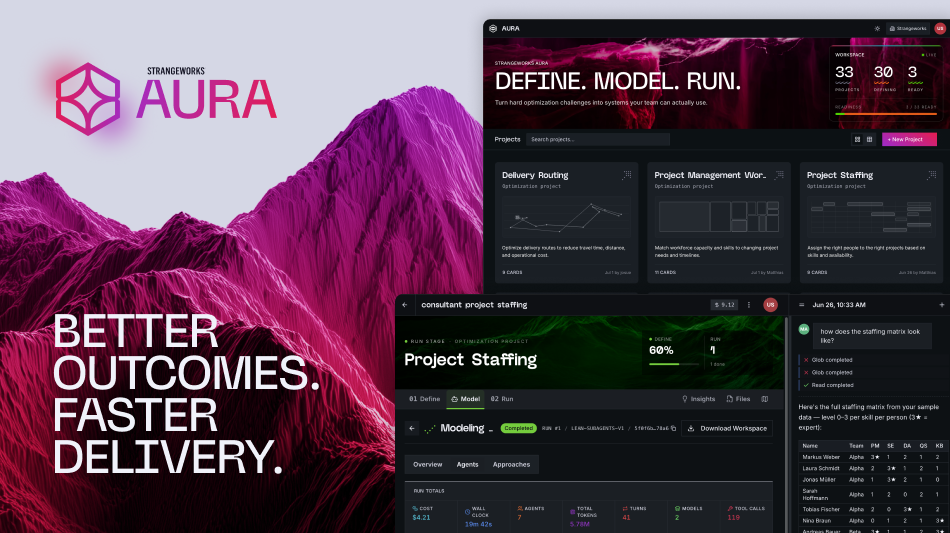Click the $ 9.12 cost badge

point(724,305)
